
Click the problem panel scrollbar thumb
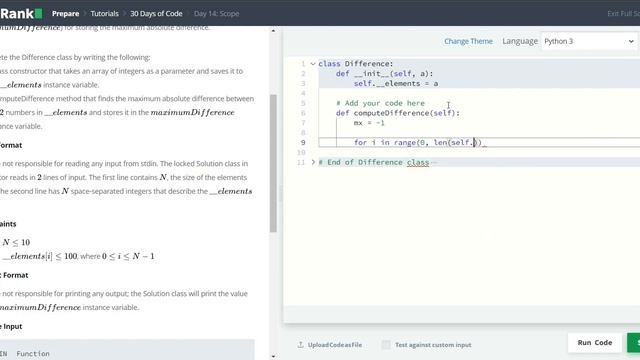273,163
